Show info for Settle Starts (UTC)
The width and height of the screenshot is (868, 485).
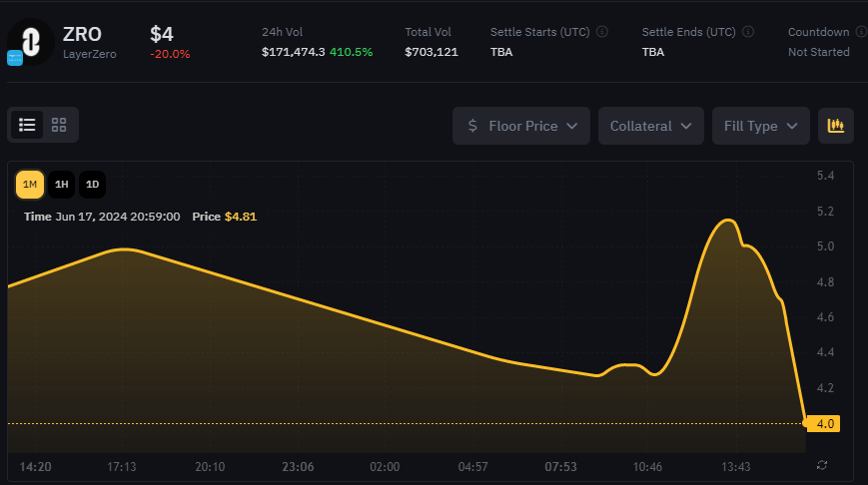point(601,32)
